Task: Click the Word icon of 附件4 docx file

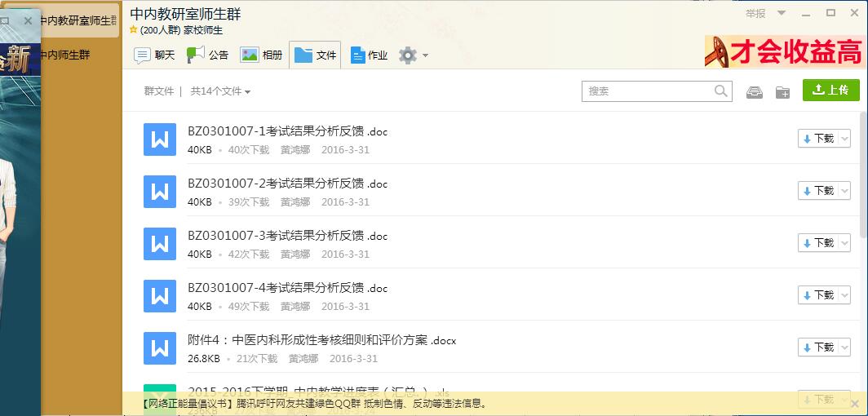Action: click(160, 348)
